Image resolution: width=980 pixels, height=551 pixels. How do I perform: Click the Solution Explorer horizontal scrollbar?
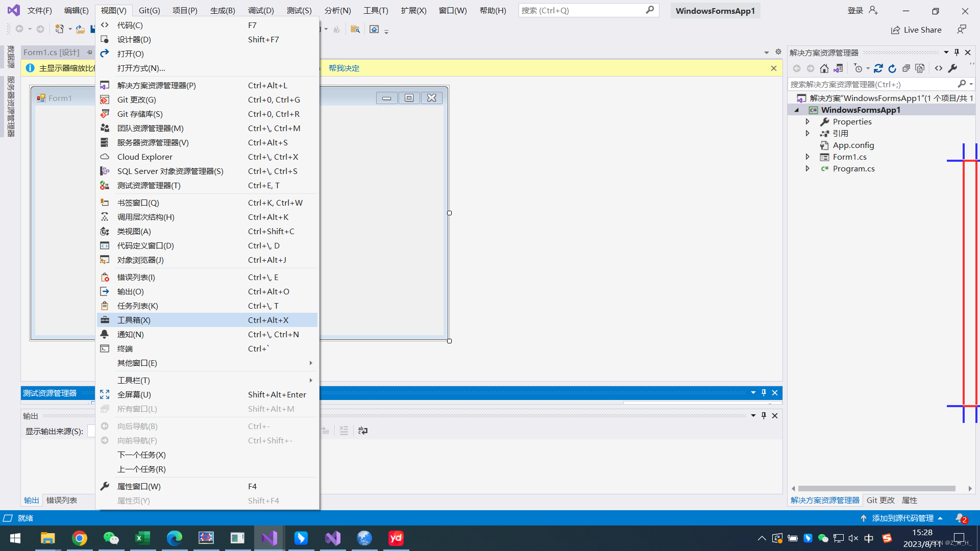click(876, 489)
